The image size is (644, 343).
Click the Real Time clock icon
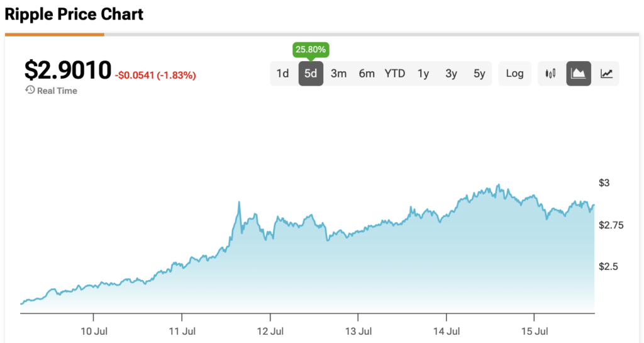(30, 90)
